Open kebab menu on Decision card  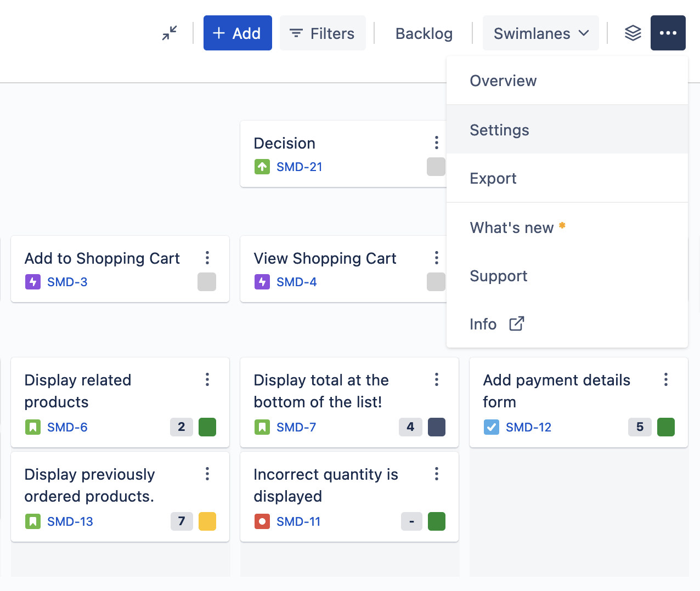click(436, 143)
